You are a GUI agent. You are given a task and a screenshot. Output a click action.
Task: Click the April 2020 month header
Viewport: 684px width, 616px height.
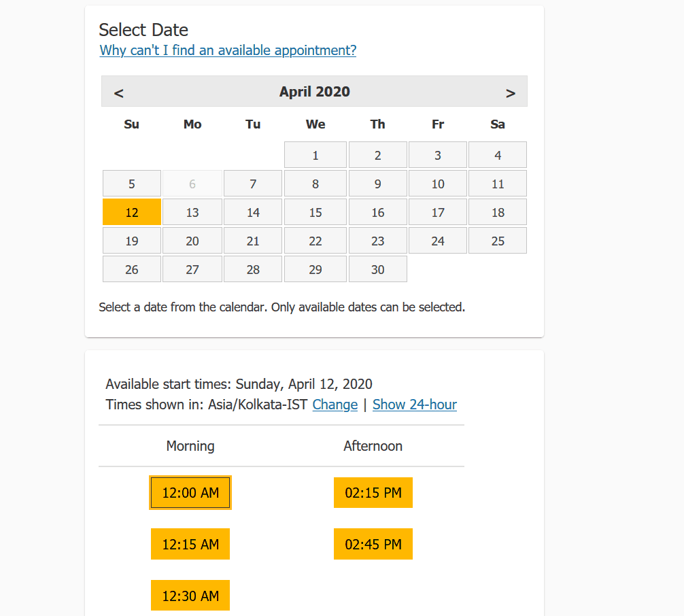click(x=314, y=92)
